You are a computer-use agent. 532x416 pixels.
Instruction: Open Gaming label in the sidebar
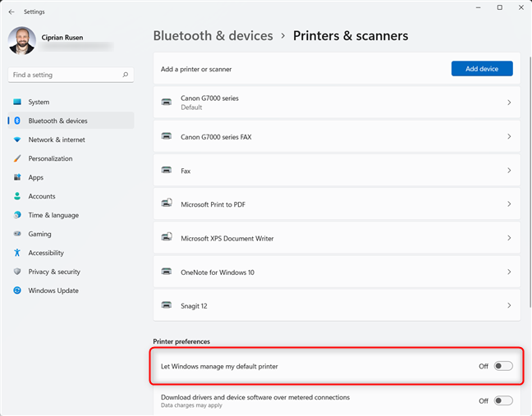tap(39, 234)
